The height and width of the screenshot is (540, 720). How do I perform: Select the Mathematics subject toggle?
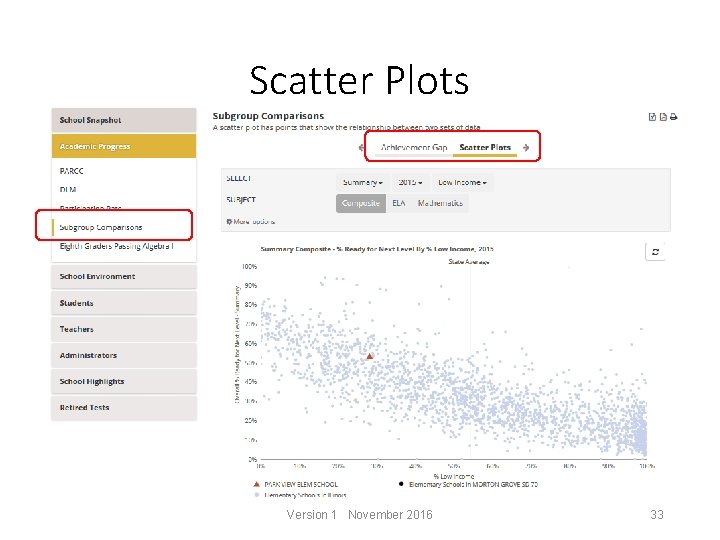pyautogui.click(x=440, y=203)
